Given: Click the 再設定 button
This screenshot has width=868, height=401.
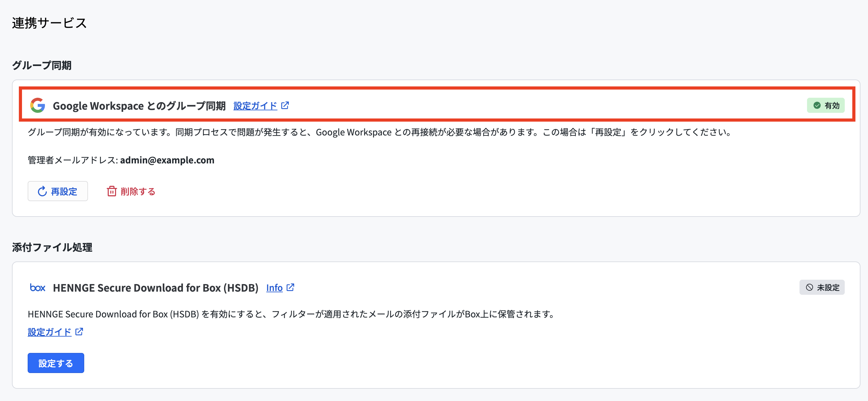Looking at the screenshot, I should (58, 191).
